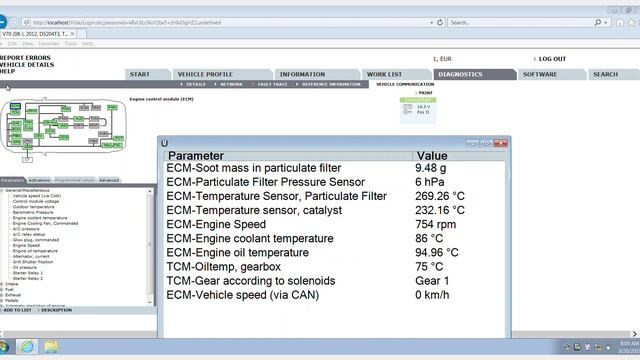Click the Parameter column header

289,156
